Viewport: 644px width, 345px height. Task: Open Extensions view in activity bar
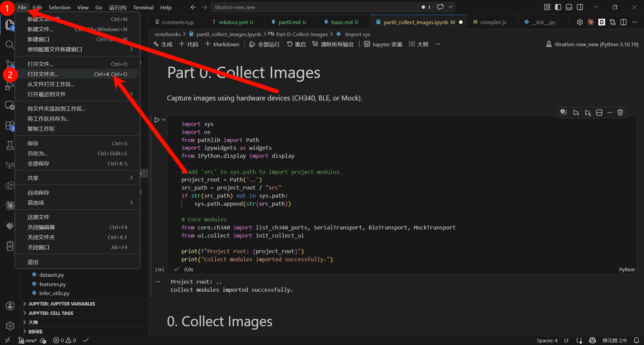pos(10,126)
